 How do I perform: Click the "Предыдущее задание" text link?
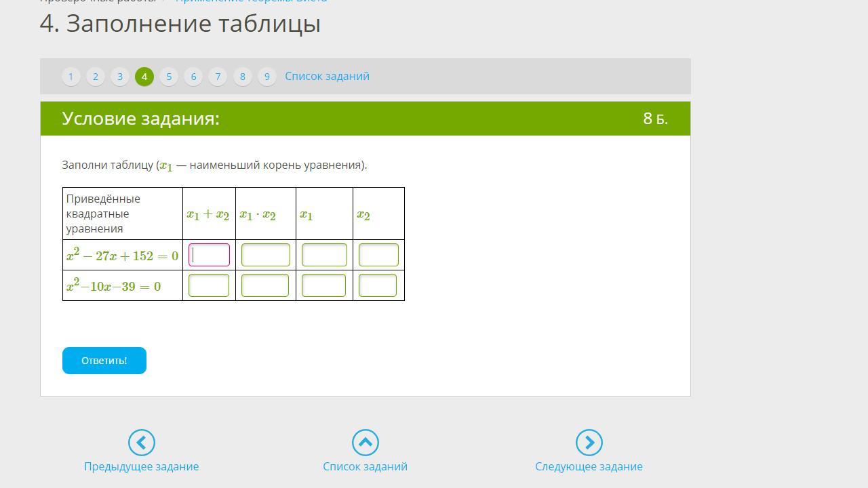[x=141, y=466]
